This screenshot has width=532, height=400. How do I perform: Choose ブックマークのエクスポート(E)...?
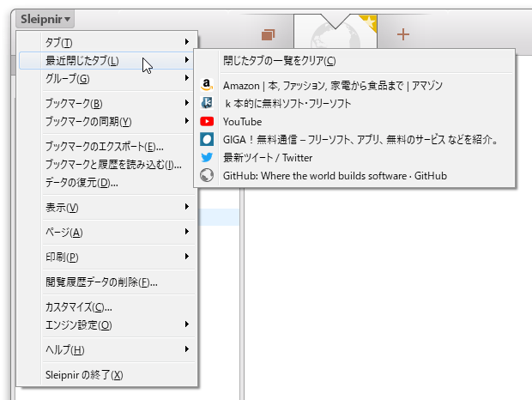tap(107, 146)
